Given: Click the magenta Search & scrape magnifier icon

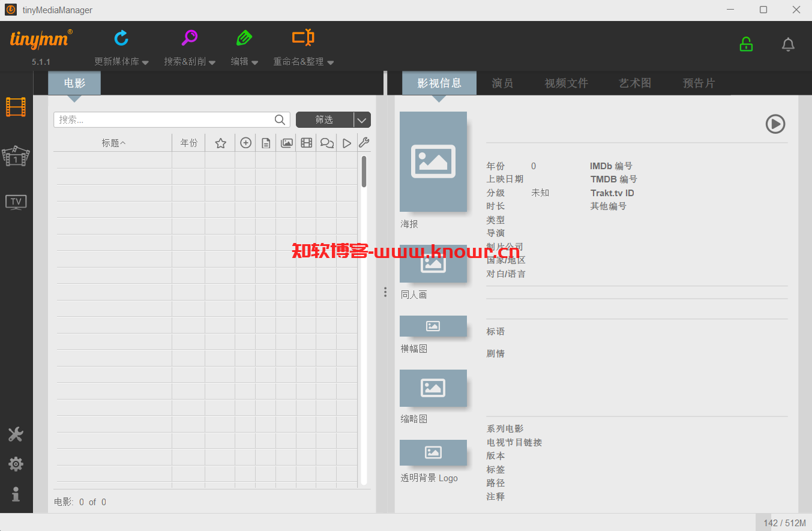Looking at the screenshot, I should [x=190, y=38].
